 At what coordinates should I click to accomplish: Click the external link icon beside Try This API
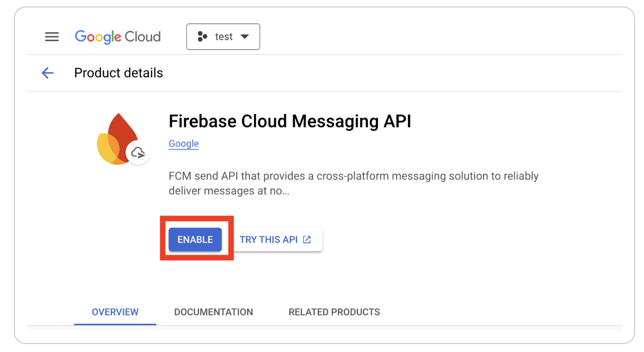pos(307,239)
